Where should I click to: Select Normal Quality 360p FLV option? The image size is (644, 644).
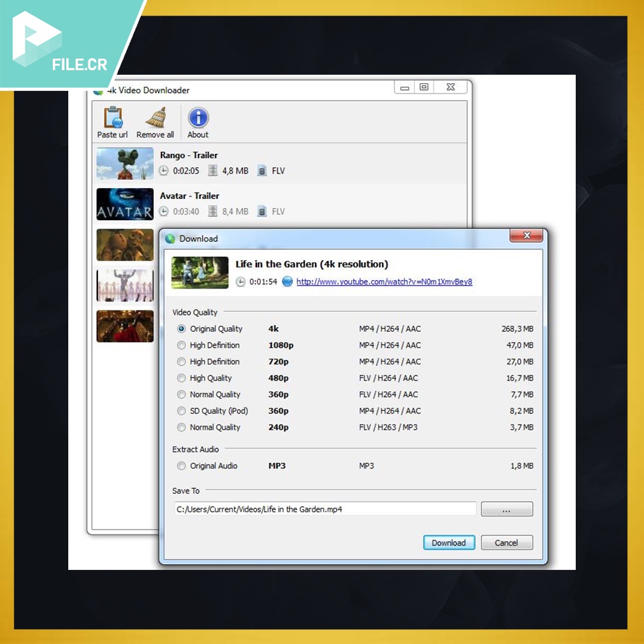pyautogui.click(x=181, y=395)
